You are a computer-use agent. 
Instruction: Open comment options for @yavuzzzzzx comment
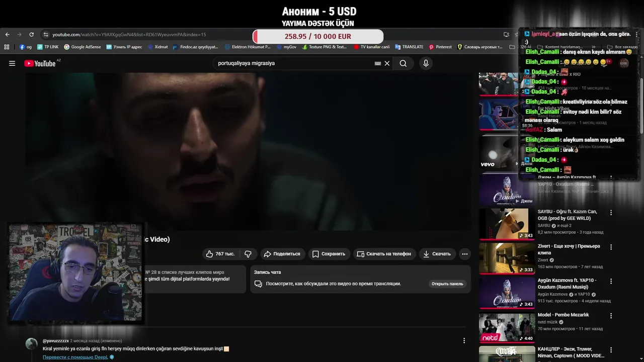464,340
